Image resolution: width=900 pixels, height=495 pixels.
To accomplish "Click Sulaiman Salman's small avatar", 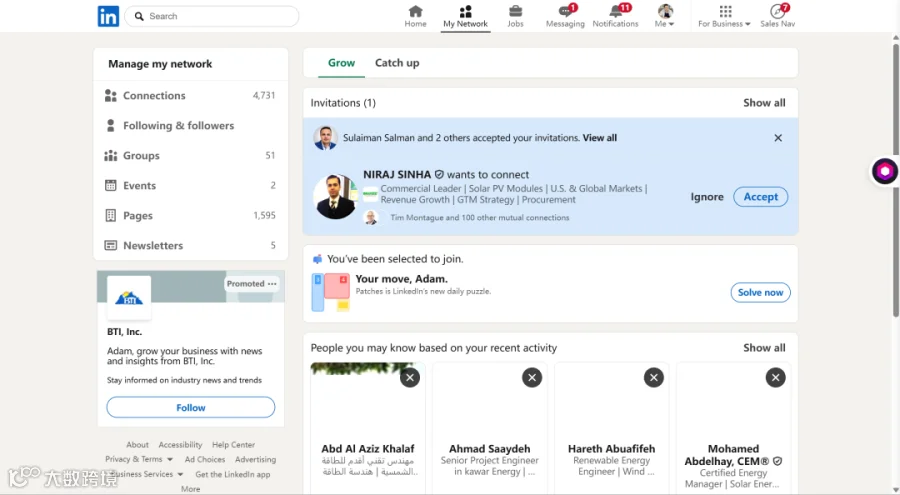I will [325, 138].
